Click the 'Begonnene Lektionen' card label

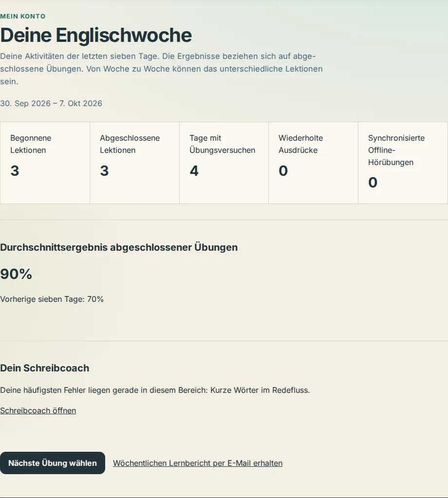[x=31, y=144]
